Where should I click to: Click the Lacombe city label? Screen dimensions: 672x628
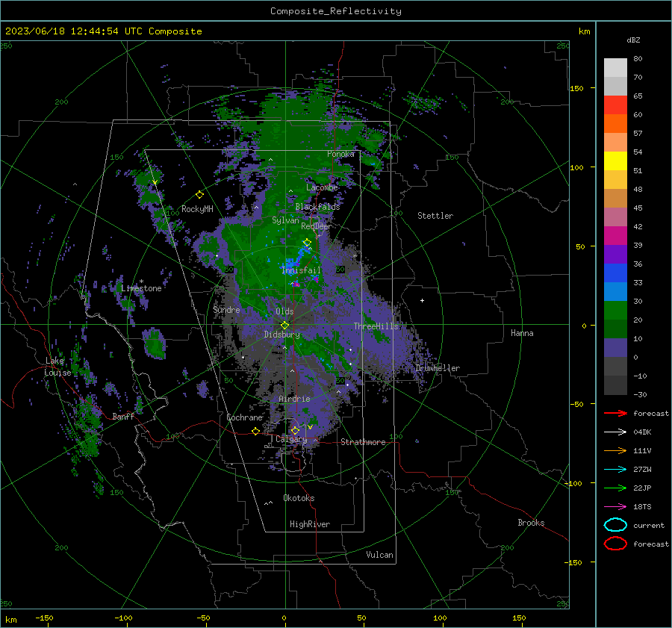point(322,187)
